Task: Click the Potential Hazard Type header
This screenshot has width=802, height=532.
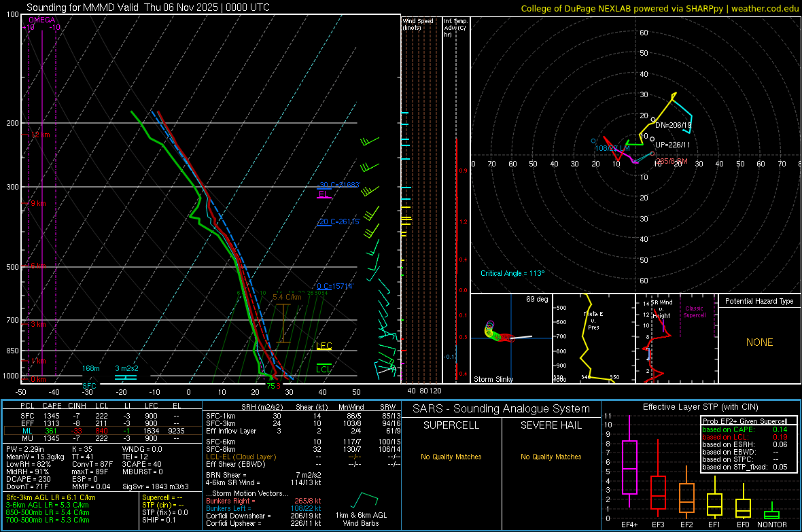Action: (x=759, y=301)
